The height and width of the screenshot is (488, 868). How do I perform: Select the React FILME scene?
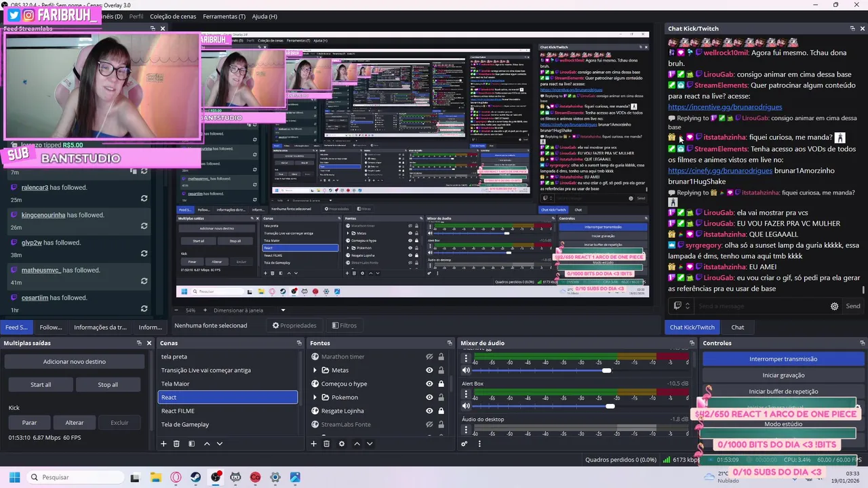pos(228,411)
